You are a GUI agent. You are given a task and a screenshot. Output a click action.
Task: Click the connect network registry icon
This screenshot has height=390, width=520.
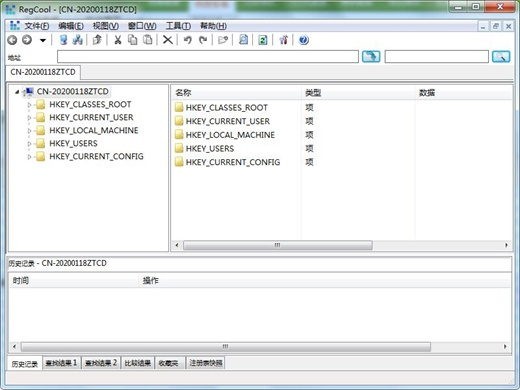(78, 40)
